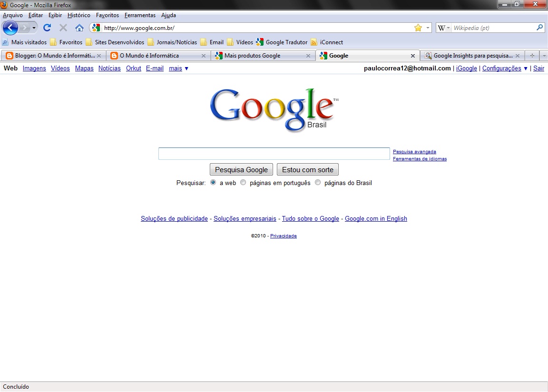This screenshot has height=392, width=548.
Task: Click the Home button in the toolbar
Action: (x=79, y=28)
